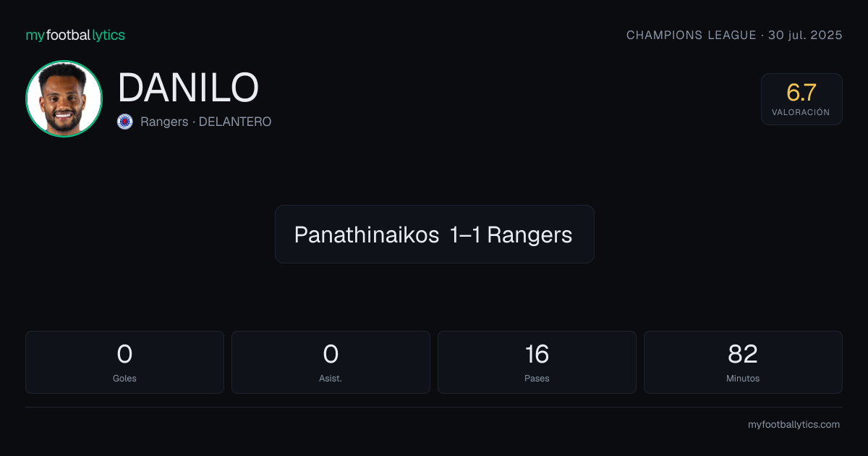This screenshot has width=868, height=456.
Task: Click the Goles stat card
Action: tap(124, 362)
